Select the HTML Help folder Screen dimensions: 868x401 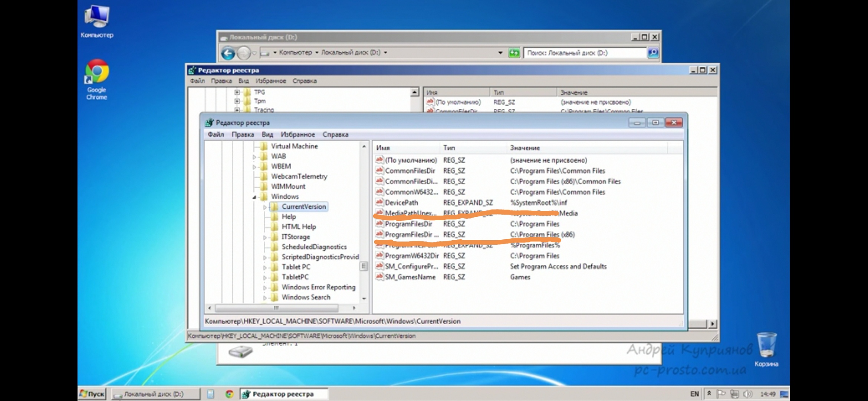point(299,227)
